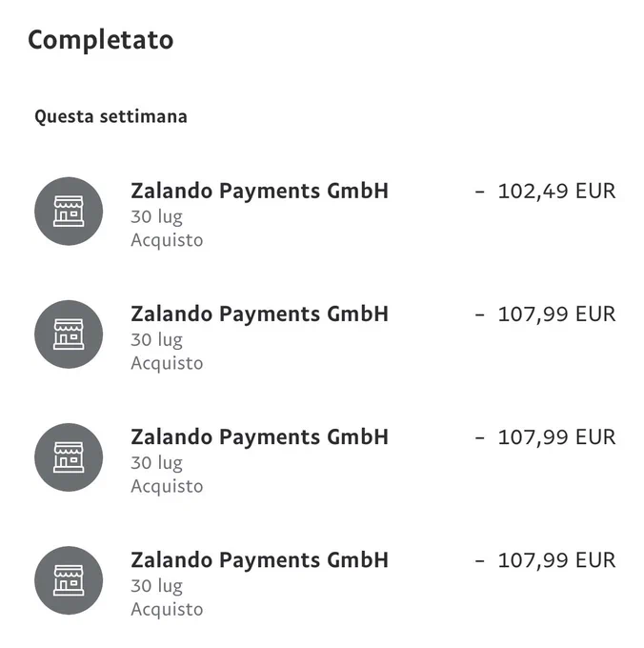Click the store icon of the second Zalando transaction
This screenshot has width=644, height=648.
69,334
